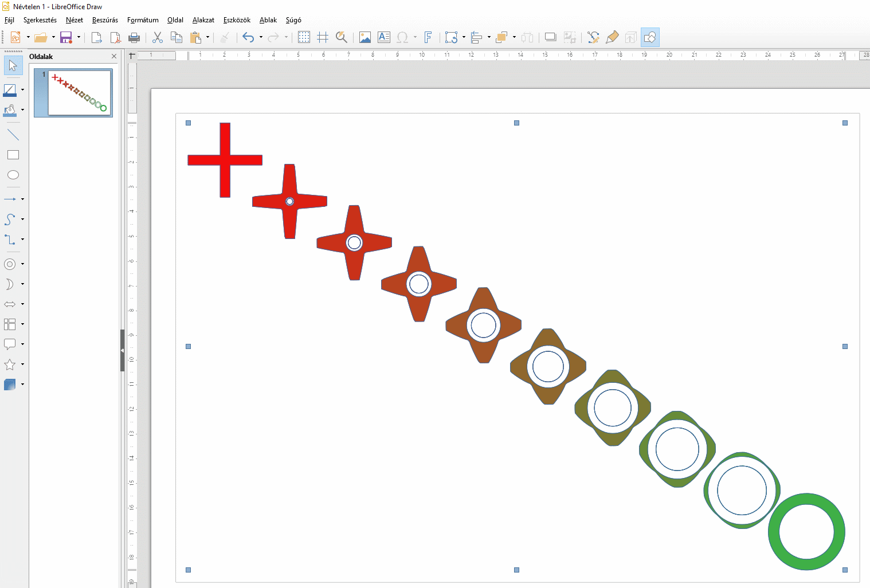870x588 pixels.
Task: Toggle the highlighted Draw Functions button
Action: tap(650, 38)
